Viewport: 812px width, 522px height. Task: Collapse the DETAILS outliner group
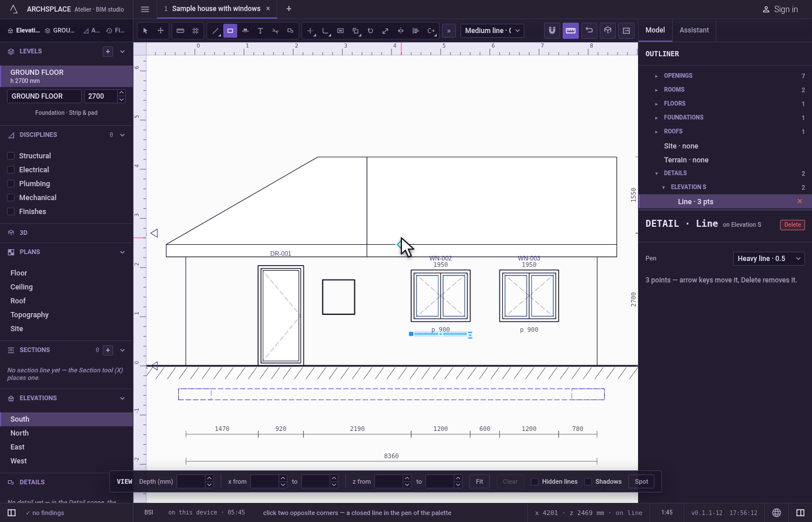point(657,173)
